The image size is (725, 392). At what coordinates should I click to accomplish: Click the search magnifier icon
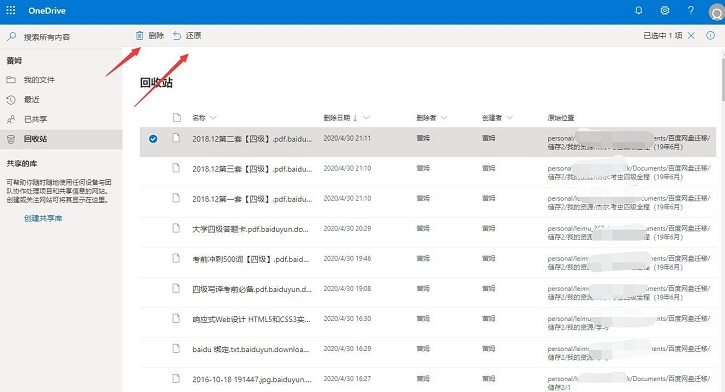tap(12, 37)
